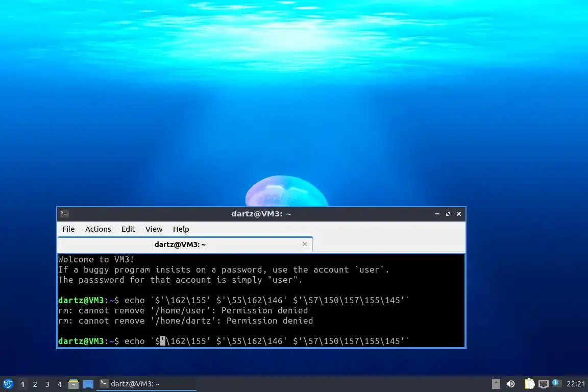Click the terminal window title text
This screenshot has width=588, height=392.
[x=261, y=214]
